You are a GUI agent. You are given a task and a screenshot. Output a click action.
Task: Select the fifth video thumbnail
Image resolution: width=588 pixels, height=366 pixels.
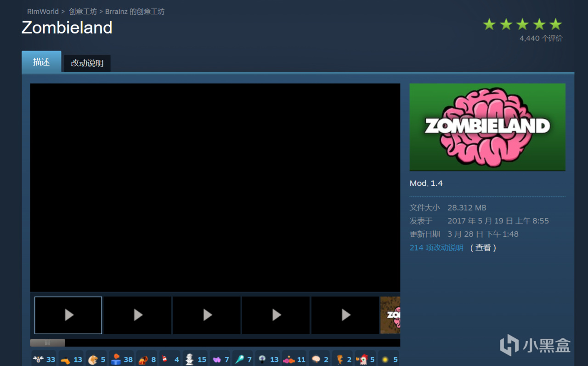[x=345, y=315]
